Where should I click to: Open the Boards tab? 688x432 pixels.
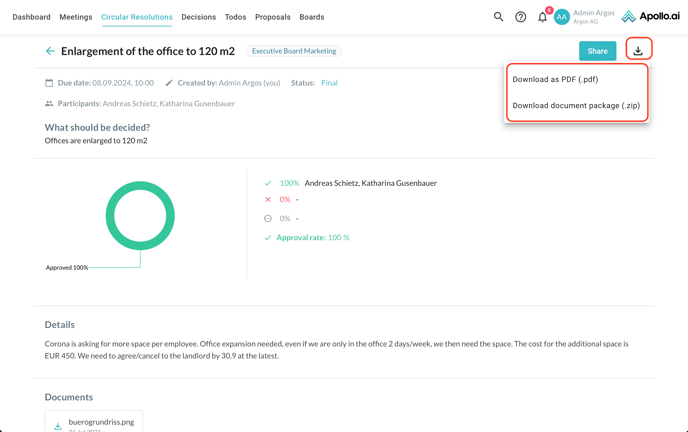(x=312, y=17)
